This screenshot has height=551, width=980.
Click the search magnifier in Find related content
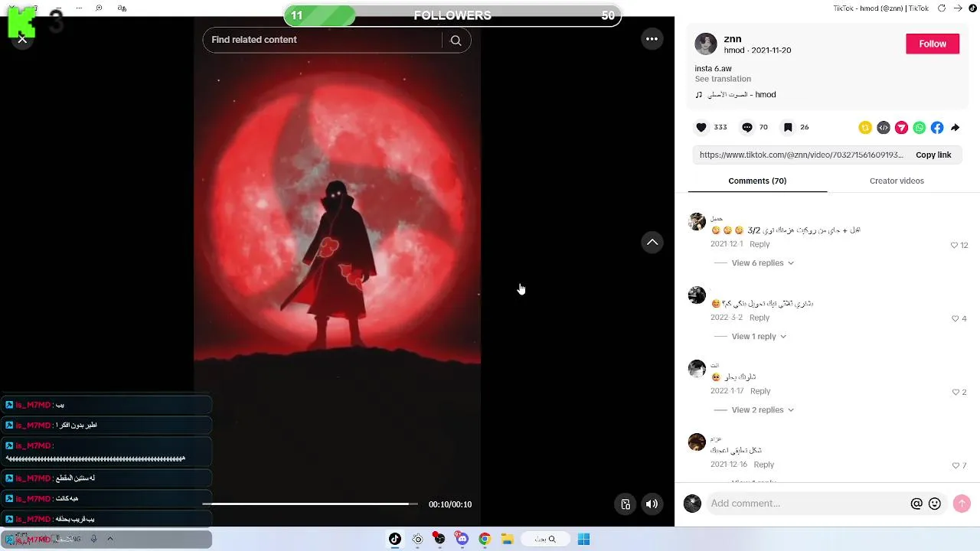click(x=456, y=41)
